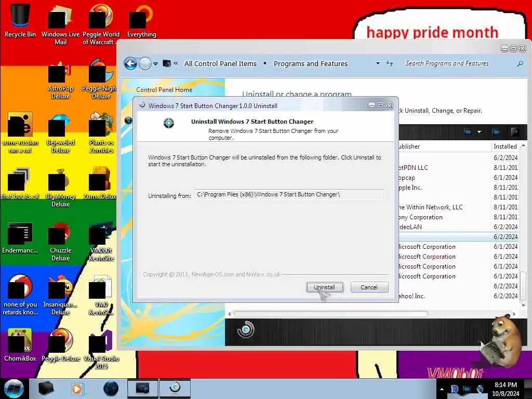Screen dimensions: 532x399
Task: Open the media player taskbar icon
Action: pos(77,389)
